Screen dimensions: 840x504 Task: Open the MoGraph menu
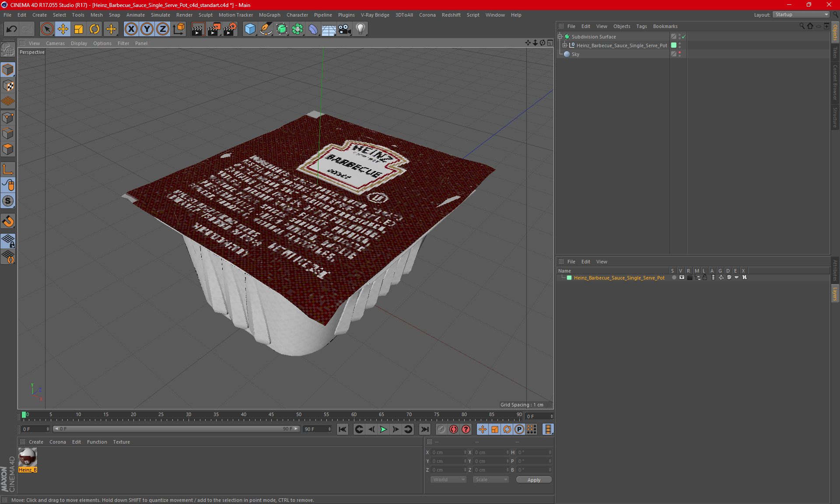click(x=269, y=15)
